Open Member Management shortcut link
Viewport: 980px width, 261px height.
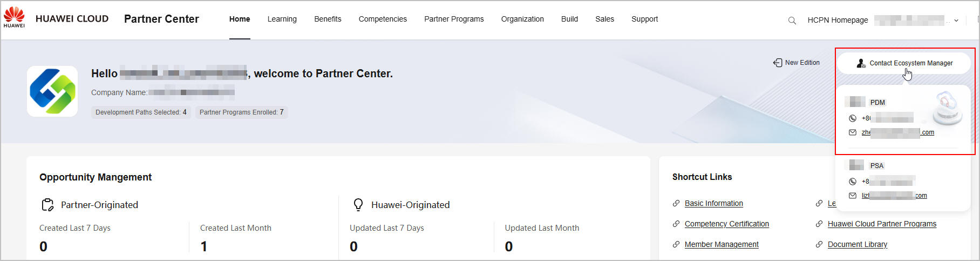721,244
